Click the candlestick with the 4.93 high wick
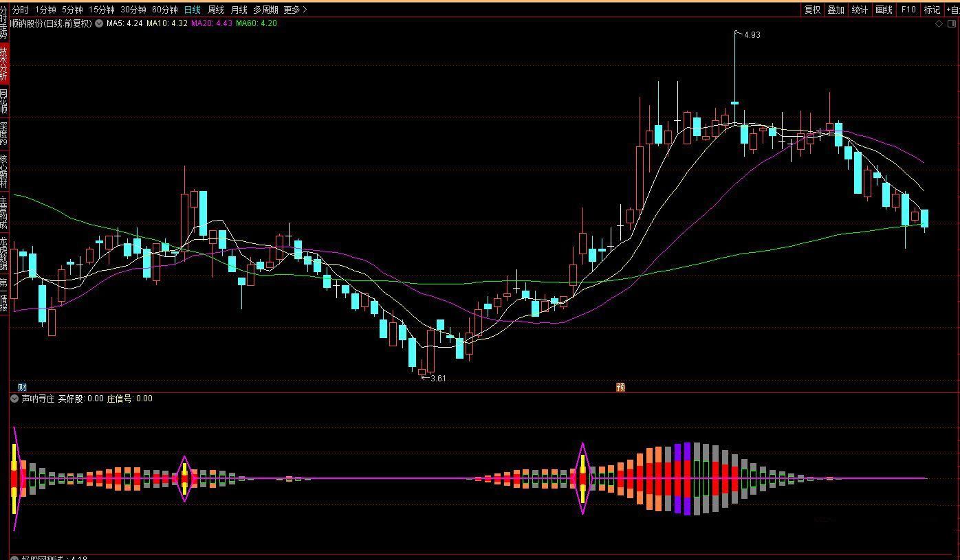 (x=735, y=103)
